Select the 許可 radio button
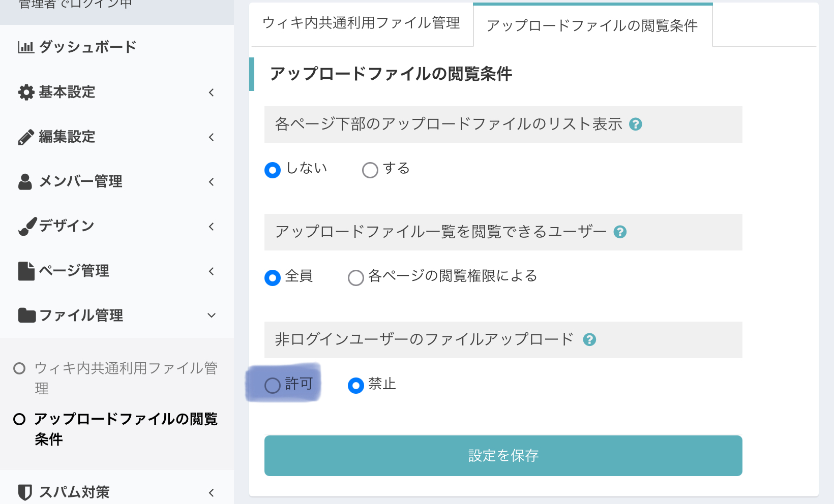Screen dimensions: 834x504 click(273, 385)
